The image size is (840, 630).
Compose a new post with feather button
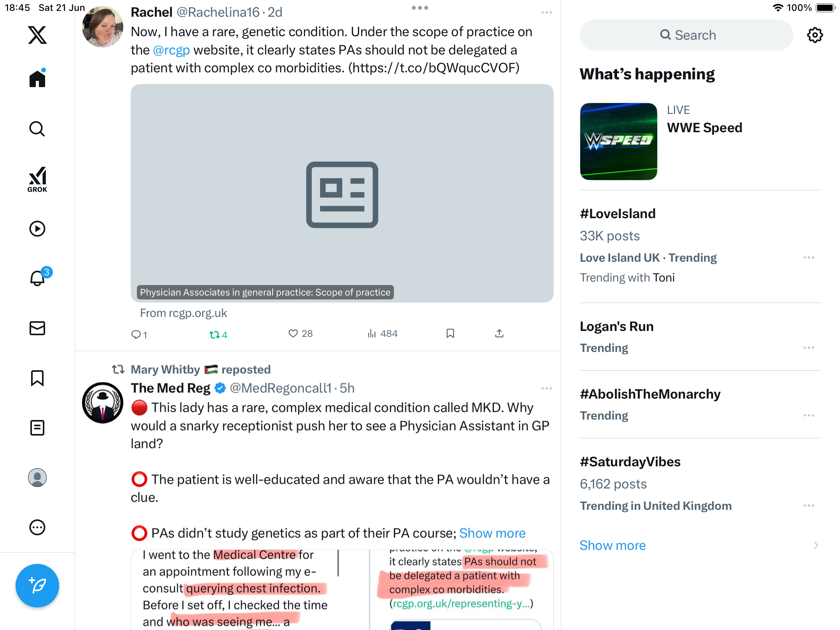pos(37,585)
